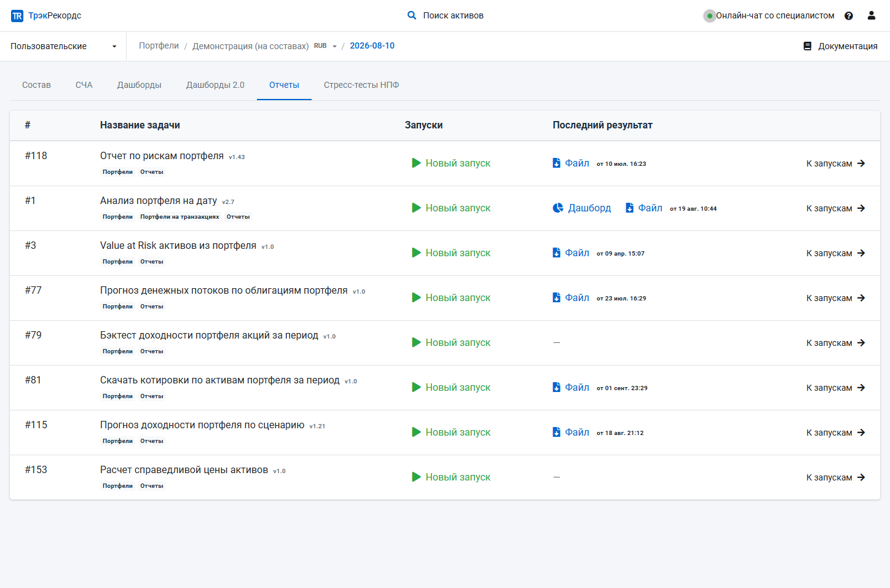Open the help question mark icon

pos(849,16)
